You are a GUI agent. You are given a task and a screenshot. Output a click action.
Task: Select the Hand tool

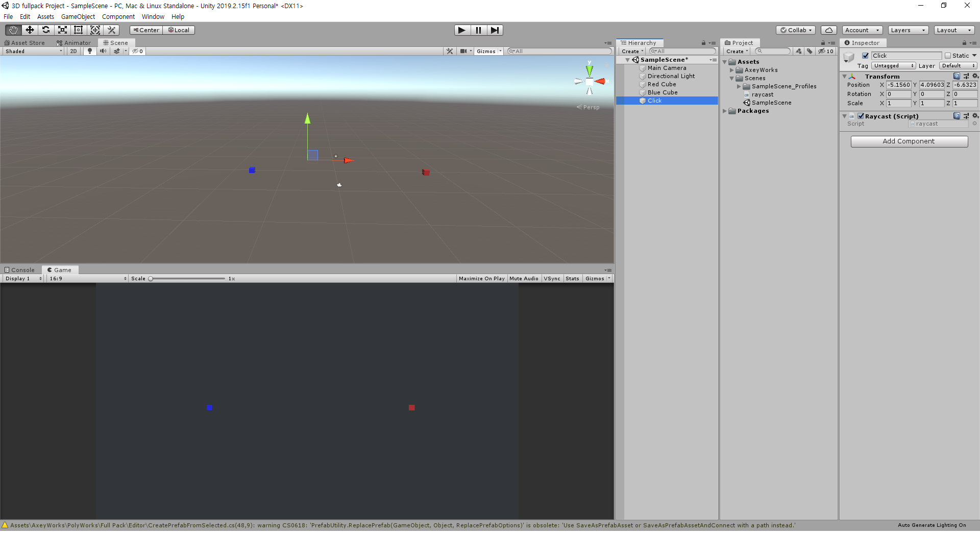[x=13, y=30]
